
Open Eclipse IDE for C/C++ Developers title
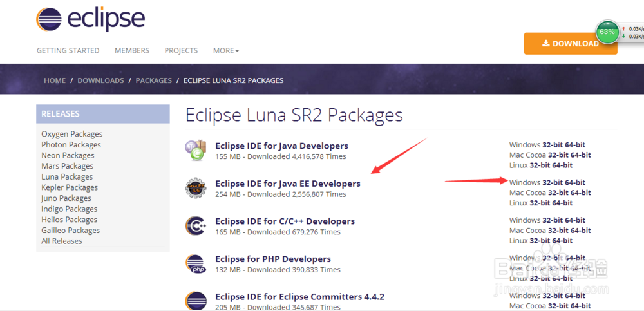[x=285, y=221]
